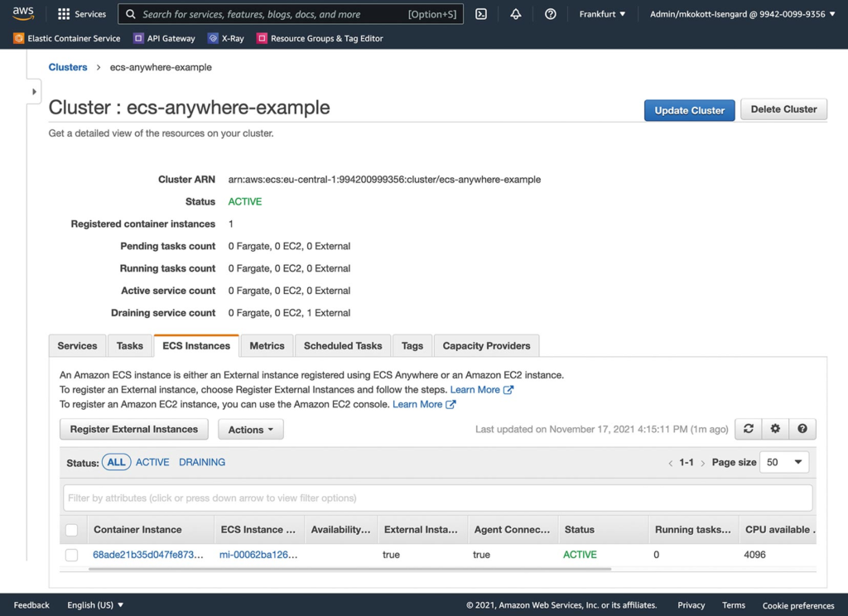The width and height of the screenshot is (848, 616).
Task: Open X-Ray shortcut
Action: pos(226,38)
